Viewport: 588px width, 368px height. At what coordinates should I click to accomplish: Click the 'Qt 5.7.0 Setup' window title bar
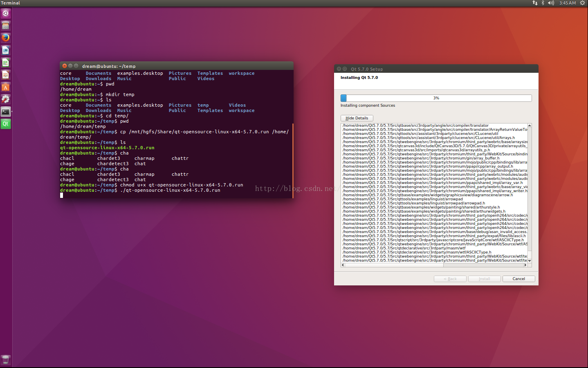pos(436,69)
